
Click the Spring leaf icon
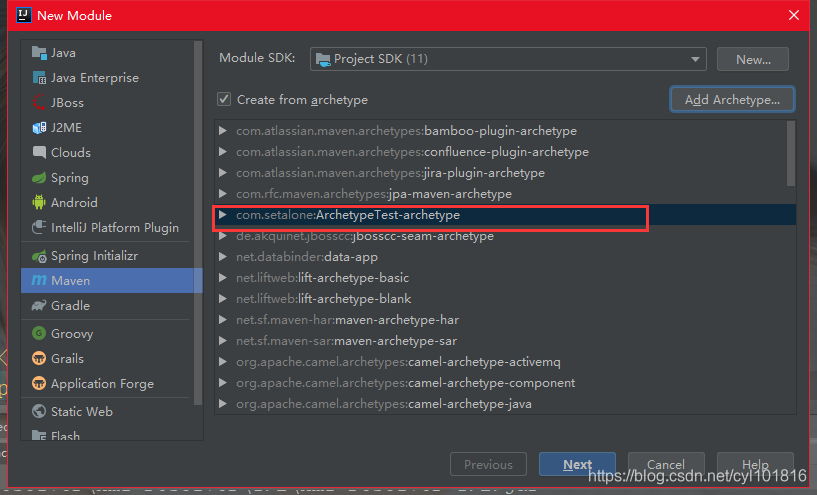tap(39, 178)
